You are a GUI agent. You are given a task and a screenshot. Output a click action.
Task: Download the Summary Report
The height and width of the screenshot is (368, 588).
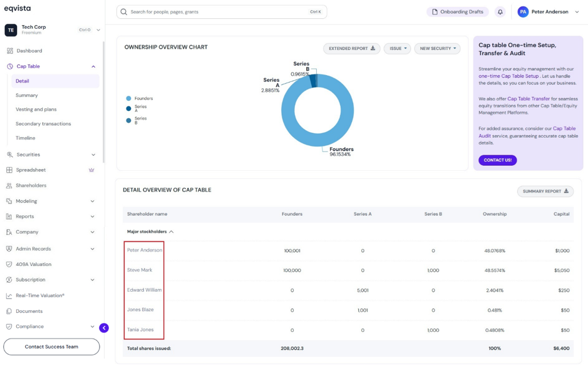tap(545, 191)
